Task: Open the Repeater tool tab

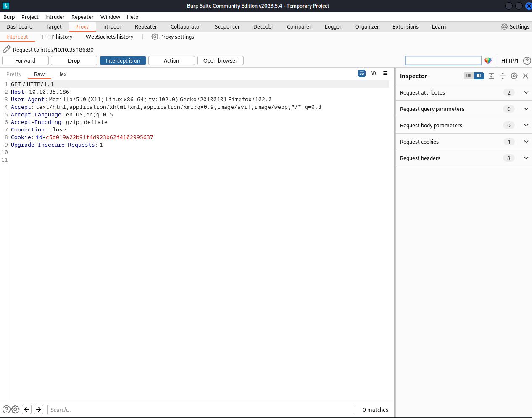Action: coord(146,27)
